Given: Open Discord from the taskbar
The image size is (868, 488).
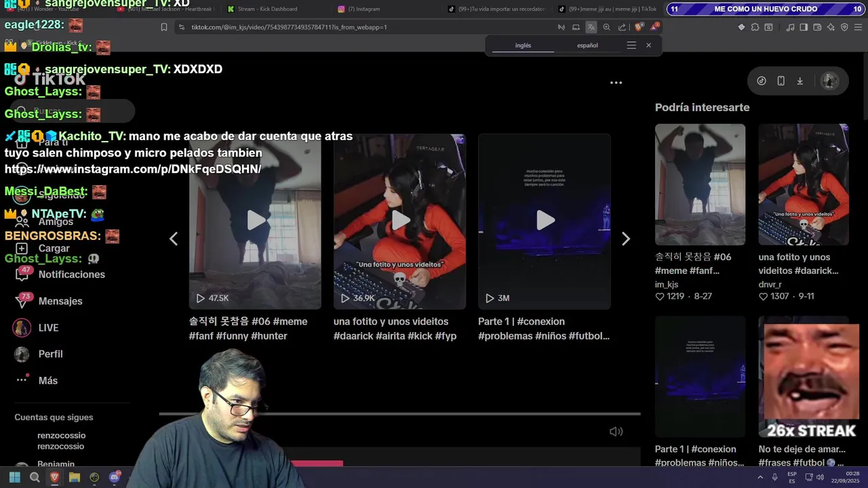Looking at the screenshot, I should click(x=114, y=477).
